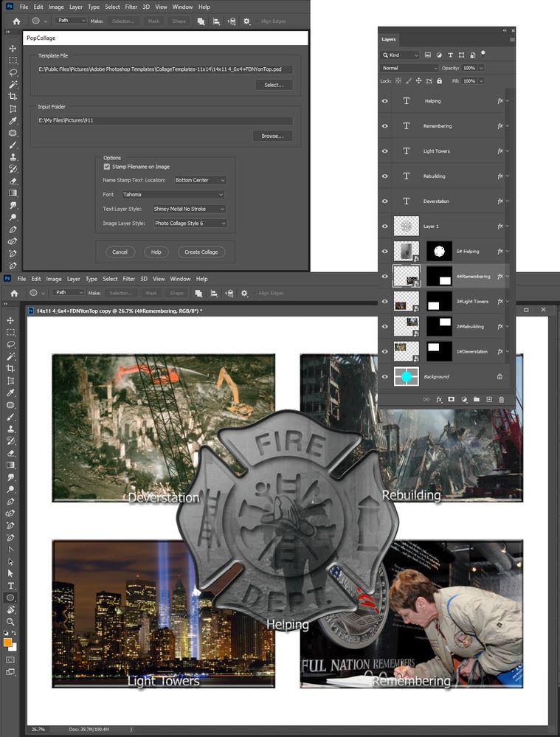Click the Create Collage button
Viewport: 560px width, 737px height.
coord(201,252)
